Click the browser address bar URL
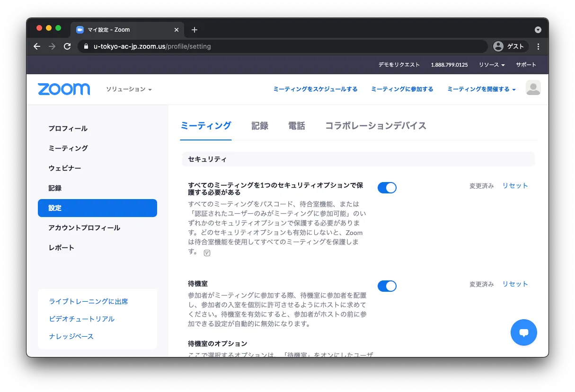The height and width of the screenshot is (392, 575). pyautogui.click(x=152, y=46)
